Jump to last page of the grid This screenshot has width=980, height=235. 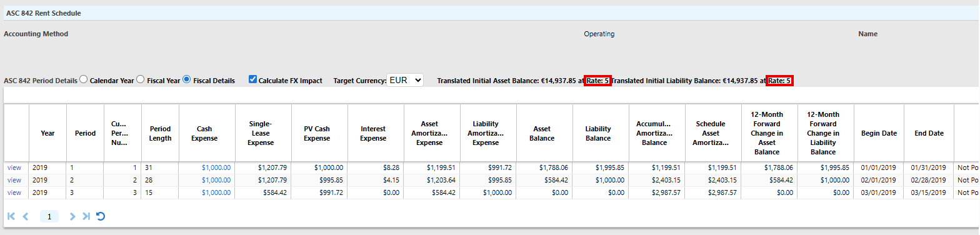click(86, 216)
